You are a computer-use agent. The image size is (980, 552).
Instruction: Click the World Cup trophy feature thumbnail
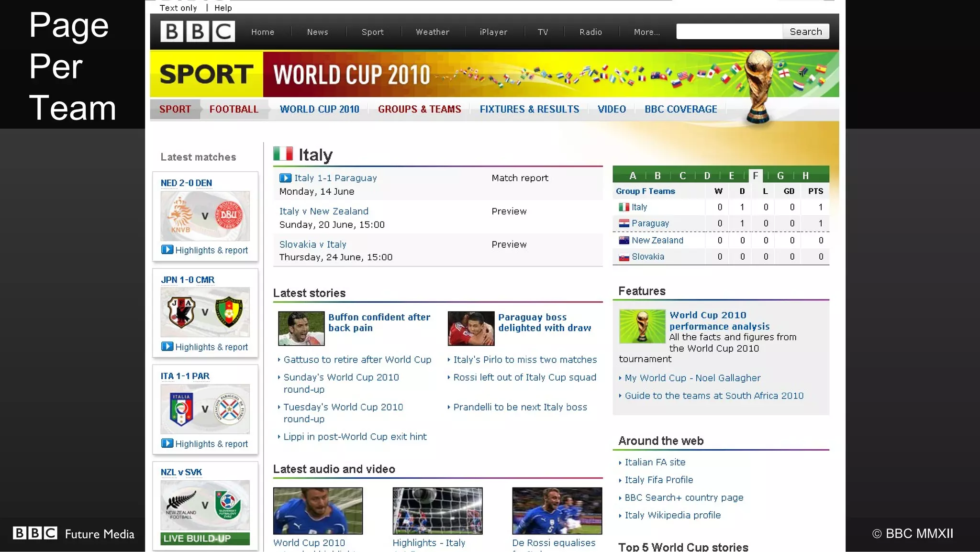642,327
